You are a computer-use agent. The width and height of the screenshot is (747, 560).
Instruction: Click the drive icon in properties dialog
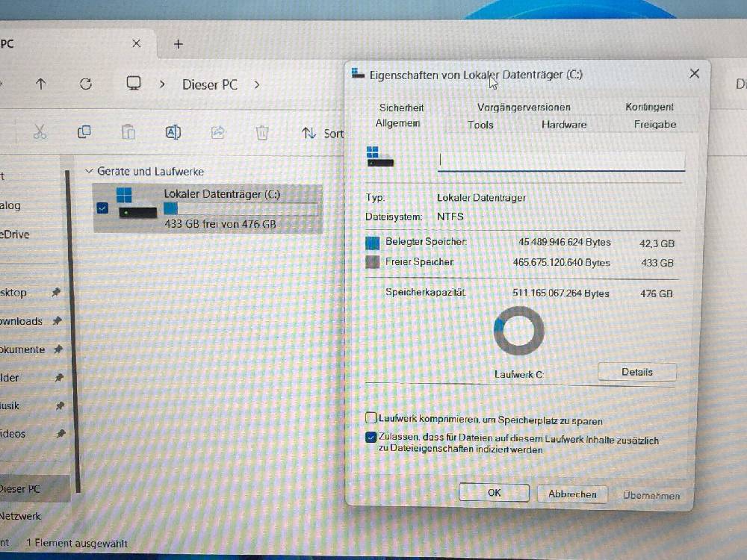(380, 157)
